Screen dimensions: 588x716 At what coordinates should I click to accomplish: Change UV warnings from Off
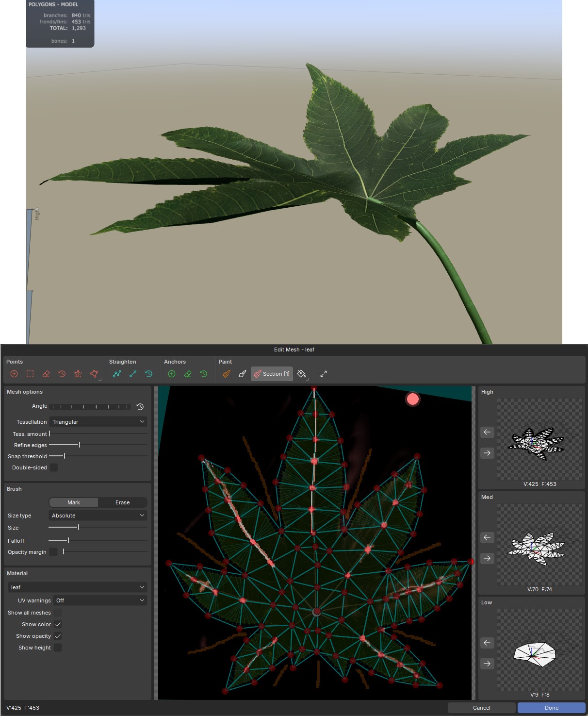pos(99,600)
